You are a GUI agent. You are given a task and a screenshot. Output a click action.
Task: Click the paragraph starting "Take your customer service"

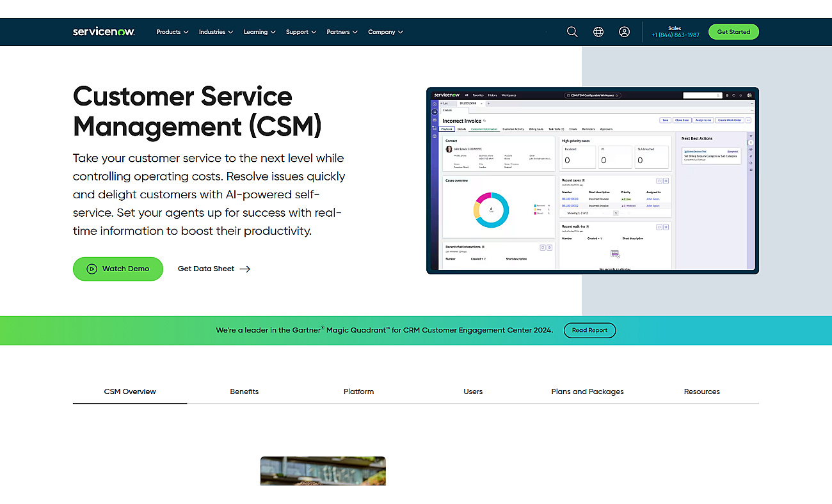[209, 194]
